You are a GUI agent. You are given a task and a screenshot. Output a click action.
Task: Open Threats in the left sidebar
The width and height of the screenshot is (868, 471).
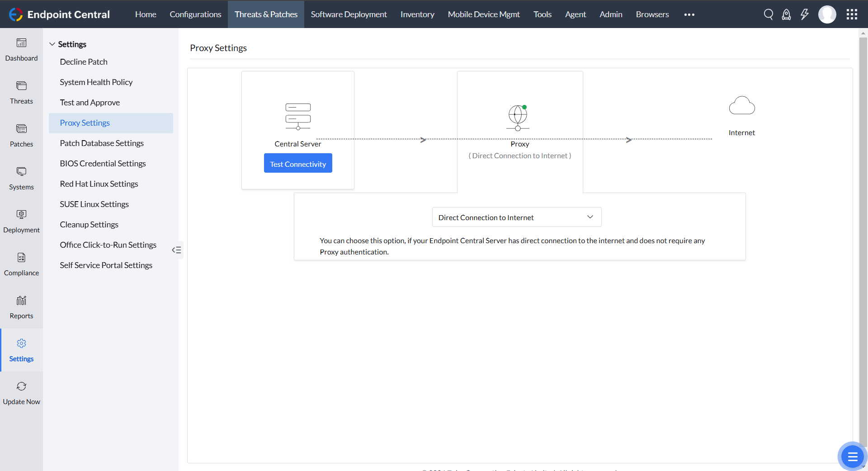[x=21, y=93]
